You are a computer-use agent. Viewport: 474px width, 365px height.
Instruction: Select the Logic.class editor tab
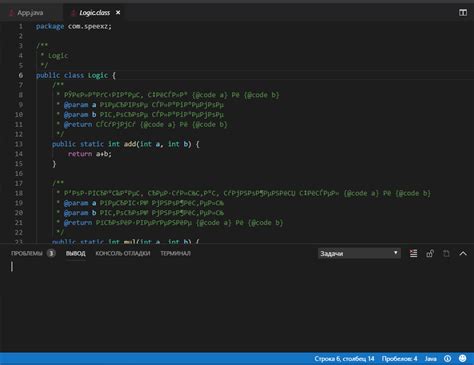coord(94,13)
